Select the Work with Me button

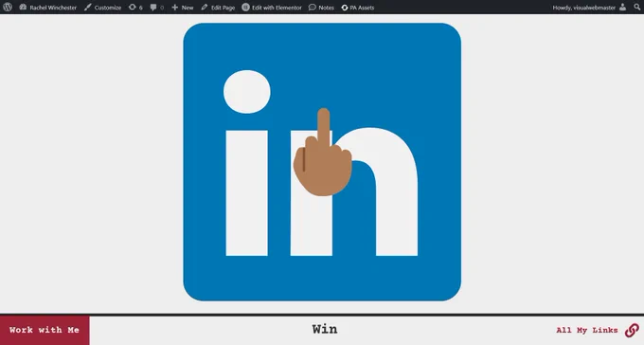click(45, 330)
